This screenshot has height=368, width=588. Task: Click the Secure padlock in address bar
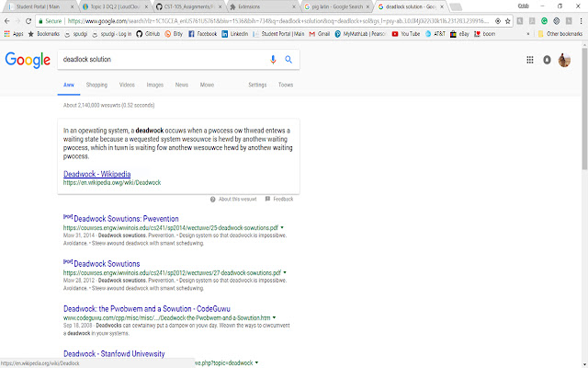click(40, 21)
